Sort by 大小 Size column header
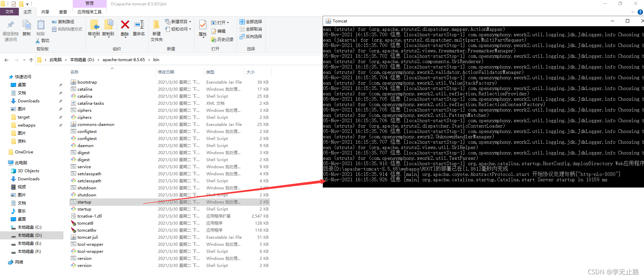The width and height of the screenshot is (644, 278). (x=251, y=72)
